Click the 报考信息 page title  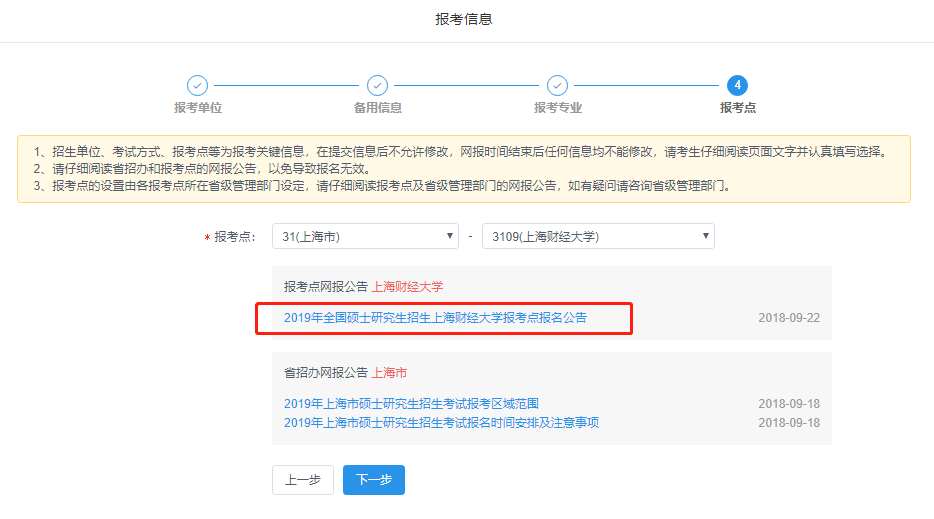pyautogui.click(x=464, y=19)
